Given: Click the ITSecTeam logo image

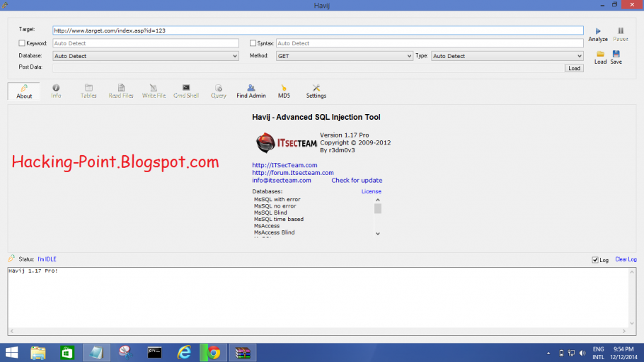Looking at the screenshot, I should pos(287,142).
